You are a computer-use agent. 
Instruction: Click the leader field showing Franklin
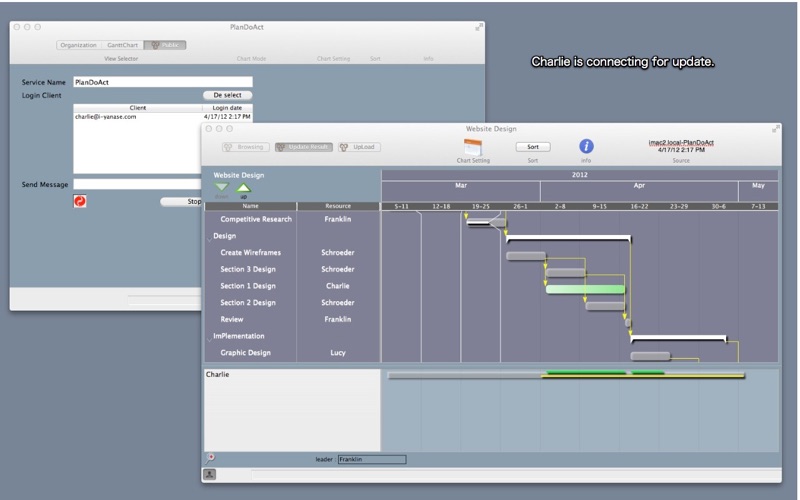372,459
